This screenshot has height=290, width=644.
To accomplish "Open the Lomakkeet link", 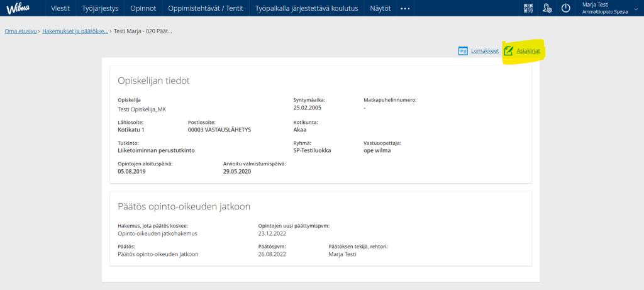I will tap(485, 51).
